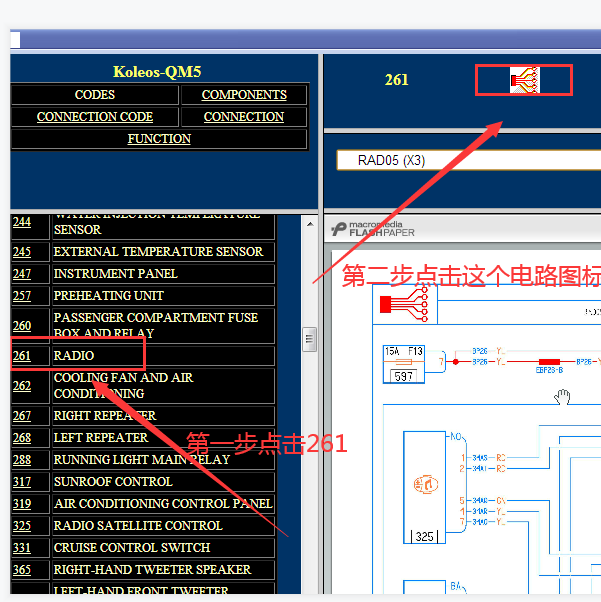Open the FUNCTION menu link
The image size is (601, 602).
(159, 139)
